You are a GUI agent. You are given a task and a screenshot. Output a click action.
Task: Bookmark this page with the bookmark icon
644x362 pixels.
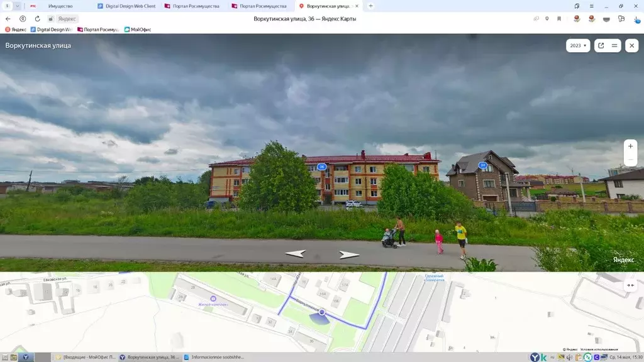(559, 19)
